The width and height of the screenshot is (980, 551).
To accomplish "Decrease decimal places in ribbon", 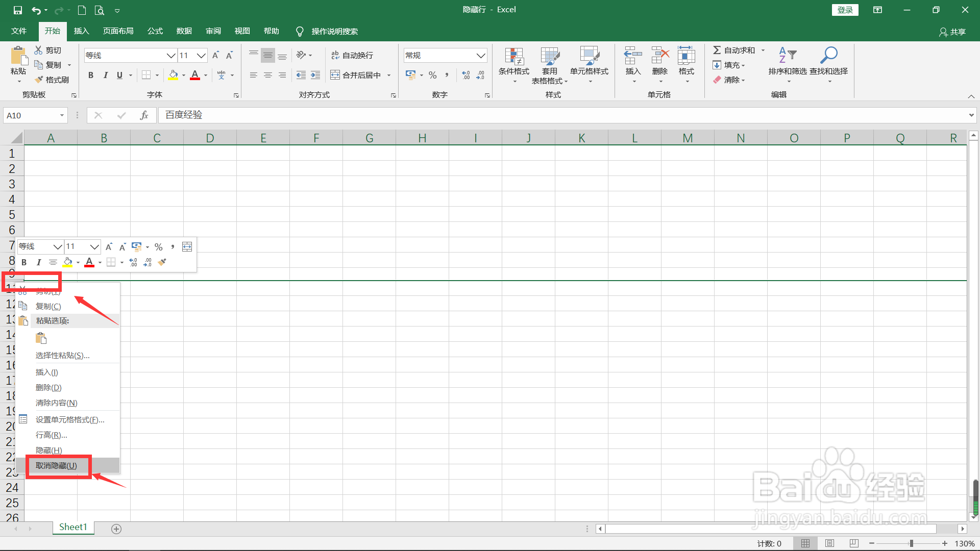I will [480, 75].
